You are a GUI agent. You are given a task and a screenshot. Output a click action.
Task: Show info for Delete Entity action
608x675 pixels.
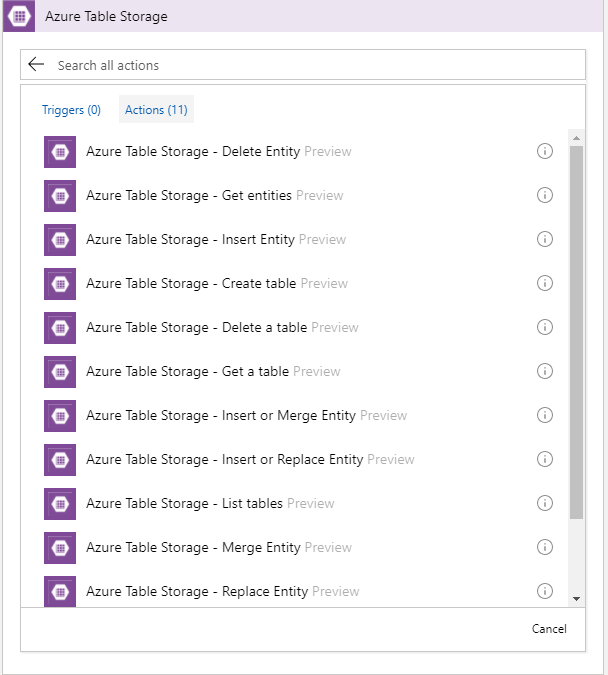pyautogui.click(x=545, y=151)
